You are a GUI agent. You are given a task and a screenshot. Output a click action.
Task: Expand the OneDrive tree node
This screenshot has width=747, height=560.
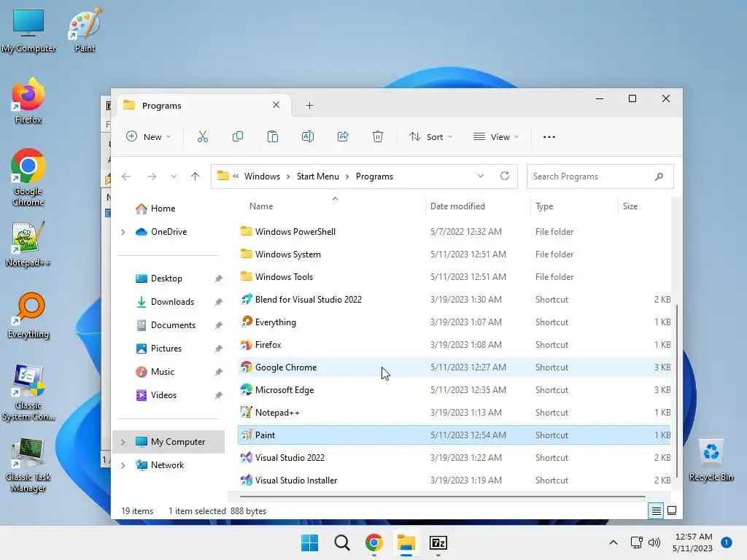coord(123,232)
